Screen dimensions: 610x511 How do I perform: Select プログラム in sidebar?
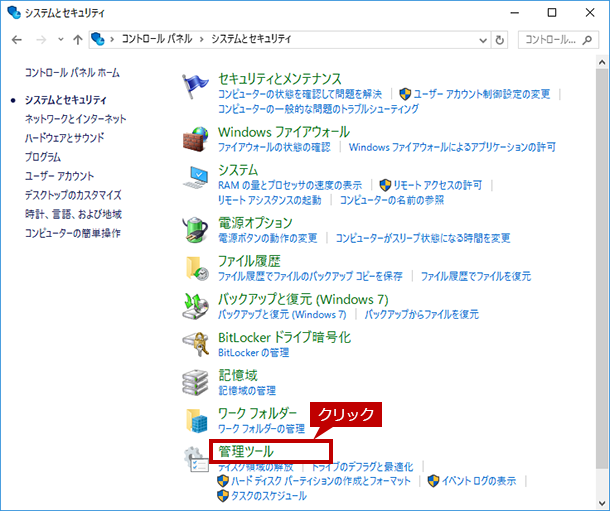(x=43, y=157)
